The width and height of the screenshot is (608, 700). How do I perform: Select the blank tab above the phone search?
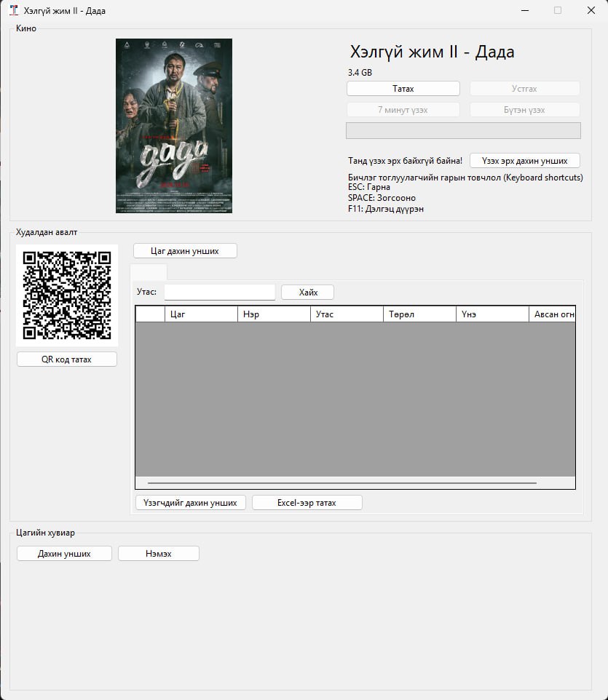(x=149, y=272)
